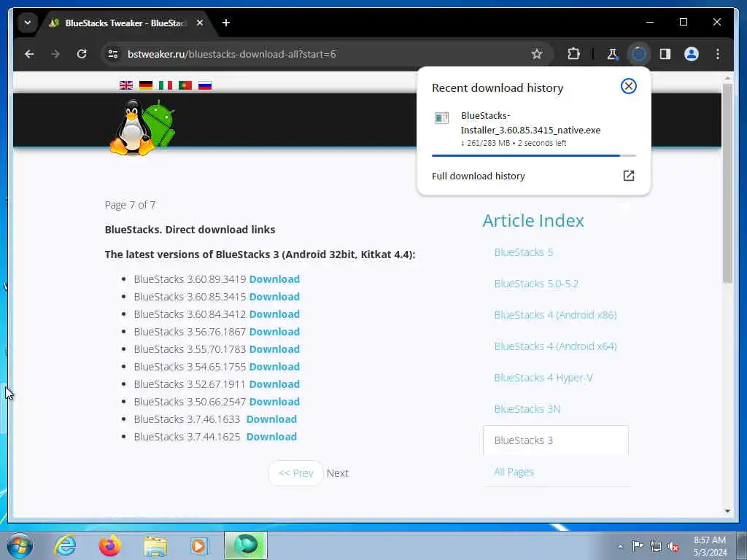Download BlueStacks 3.56.76.1867
Image resolution: width=747 pixels, height=560 pixels.
(274, 332)
